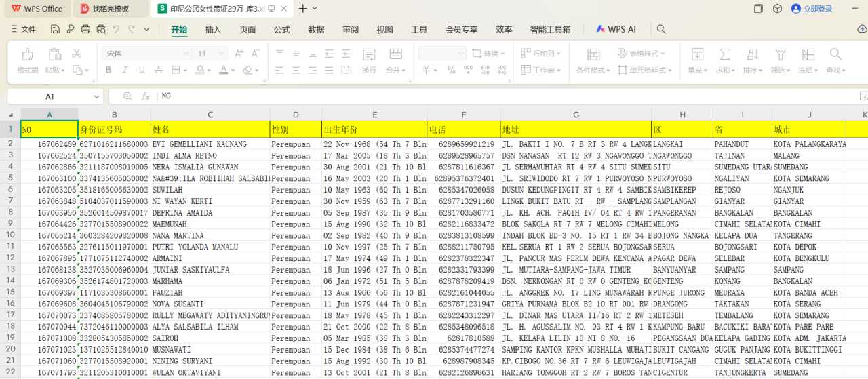868x379 pixels.
Task: Click cell containing 'KOTA PALANGKARAYA'
Action: click(x=809, y=144)
